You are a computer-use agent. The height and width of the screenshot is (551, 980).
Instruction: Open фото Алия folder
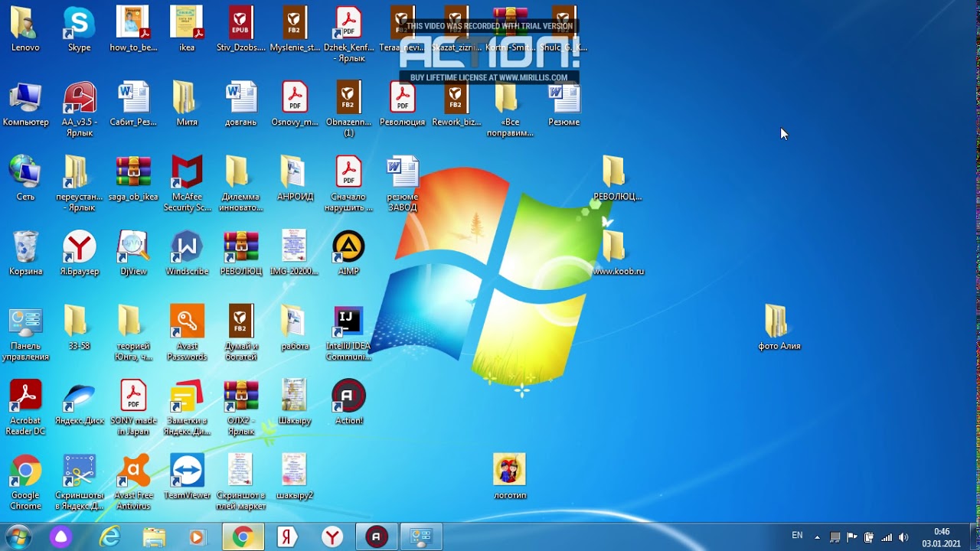[x=779, y=328]
